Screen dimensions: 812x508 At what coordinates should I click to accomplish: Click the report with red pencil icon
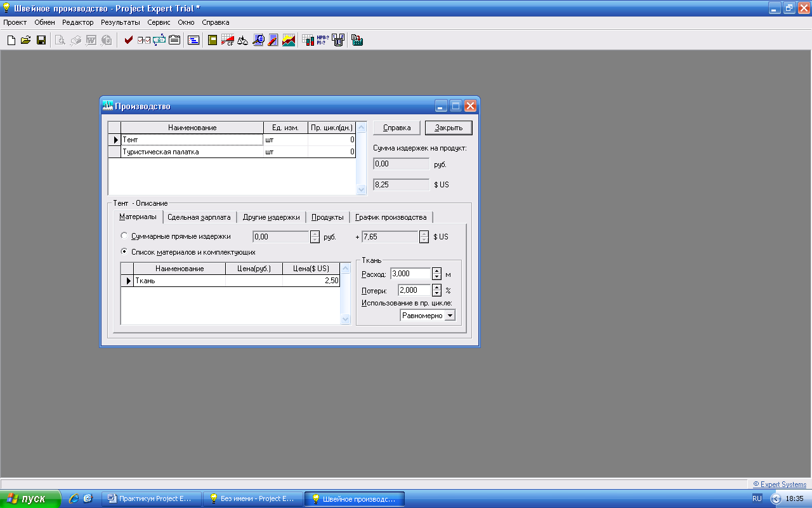tap(273, 40)
